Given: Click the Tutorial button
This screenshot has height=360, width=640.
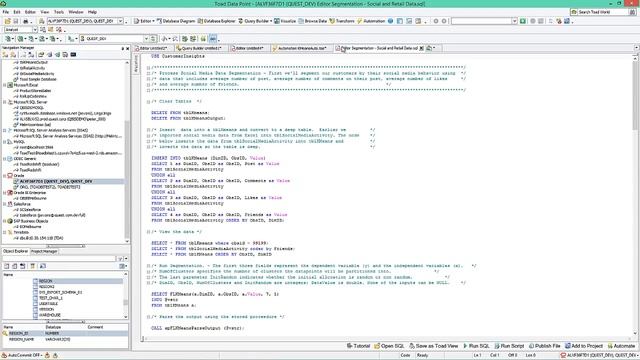Looking at the screenshot, I should [x=358, y=346].
